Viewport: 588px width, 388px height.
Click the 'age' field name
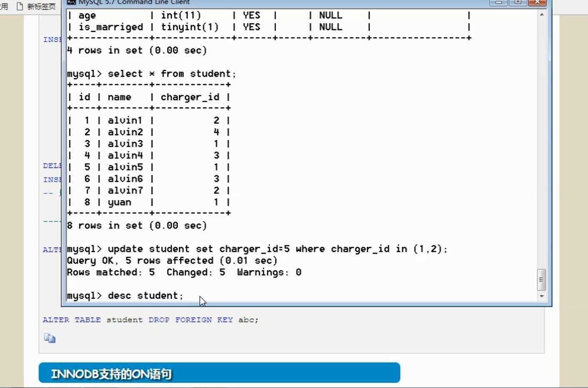87,16
